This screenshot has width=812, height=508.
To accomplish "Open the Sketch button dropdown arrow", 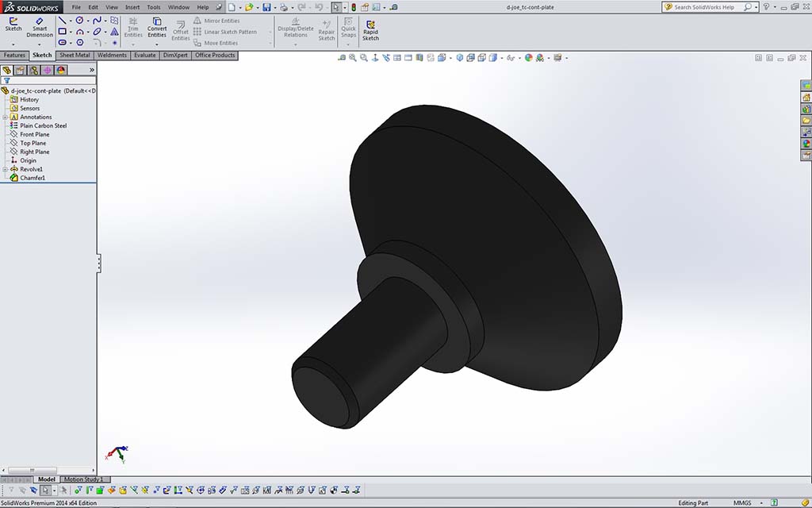I will click(13, 44).
